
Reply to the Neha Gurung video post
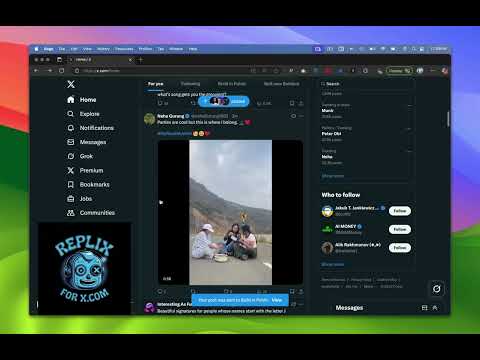[161, 291]
